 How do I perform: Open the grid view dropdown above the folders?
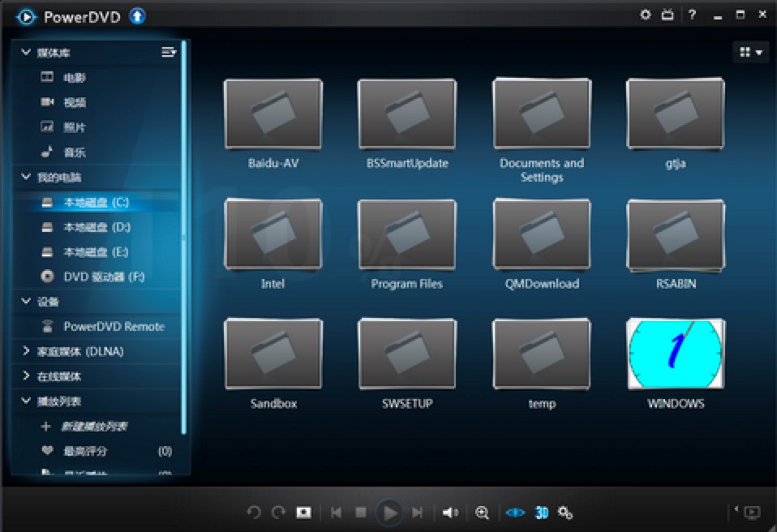[748, 51]
